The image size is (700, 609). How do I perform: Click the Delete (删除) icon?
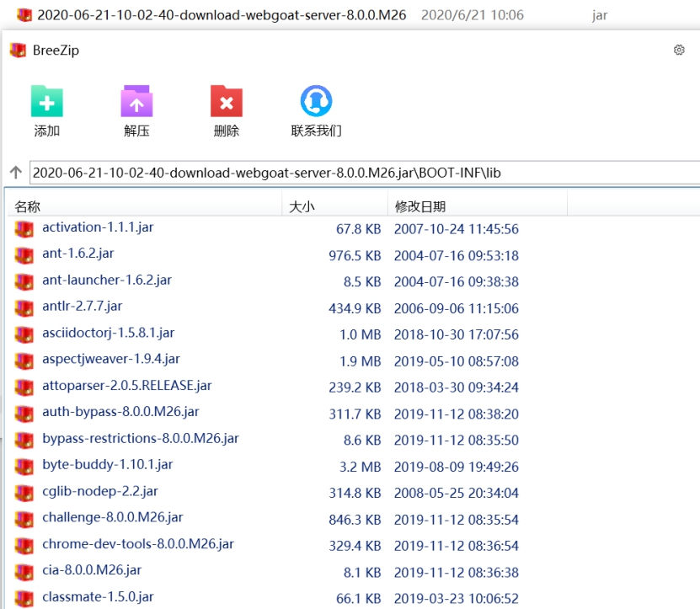coord(227,101)
